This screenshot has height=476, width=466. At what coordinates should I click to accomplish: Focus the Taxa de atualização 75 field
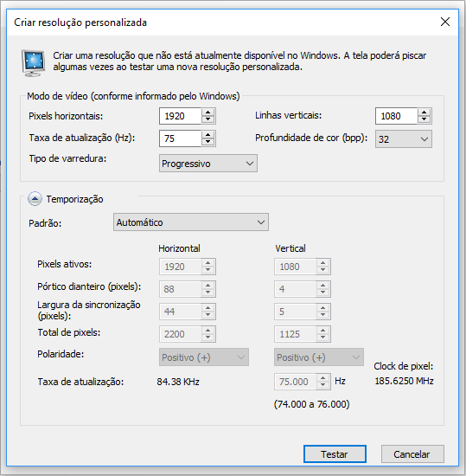pos(181,138)
